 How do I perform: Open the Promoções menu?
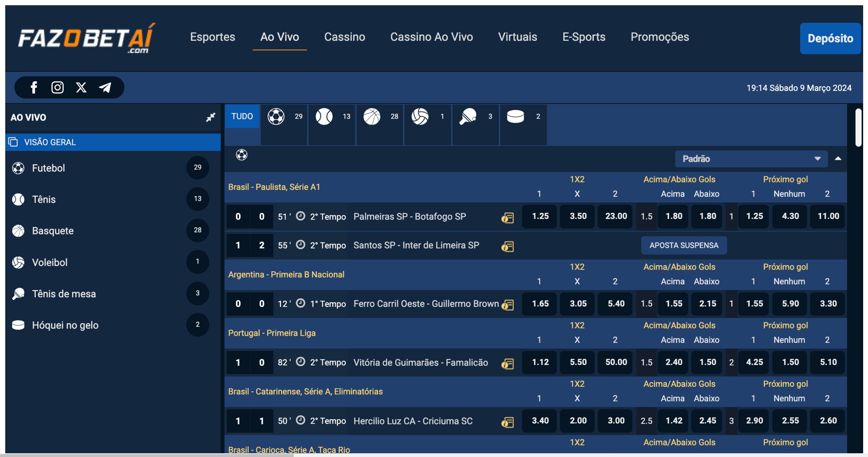pos(660,37)
